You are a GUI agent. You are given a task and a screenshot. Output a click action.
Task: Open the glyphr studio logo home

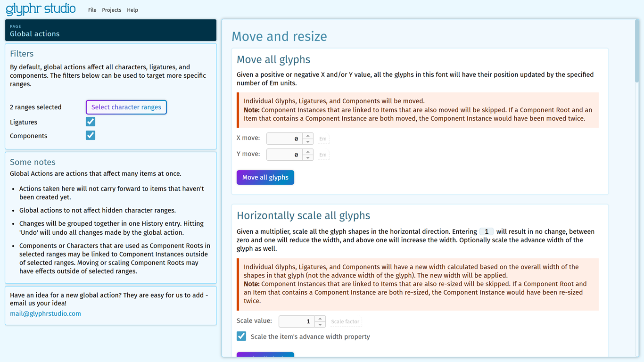click(41, 9)
